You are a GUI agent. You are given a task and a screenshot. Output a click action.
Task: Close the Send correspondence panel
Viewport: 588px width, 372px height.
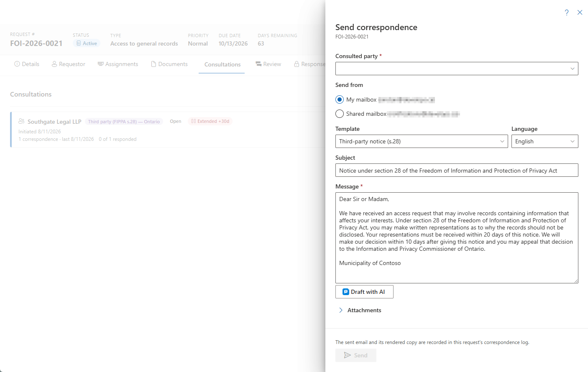pos(580,13)
